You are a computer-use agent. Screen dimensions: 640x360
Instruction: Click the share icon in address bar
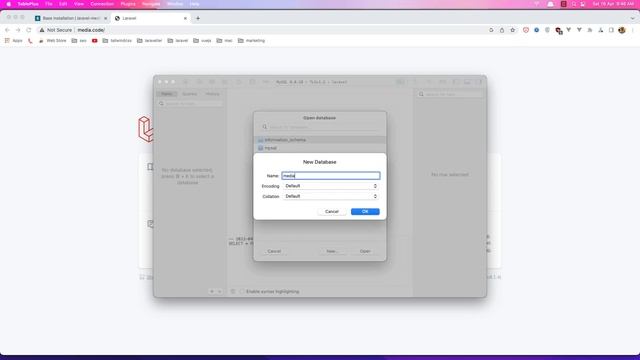pyautogui.click(x=502, y=30)
